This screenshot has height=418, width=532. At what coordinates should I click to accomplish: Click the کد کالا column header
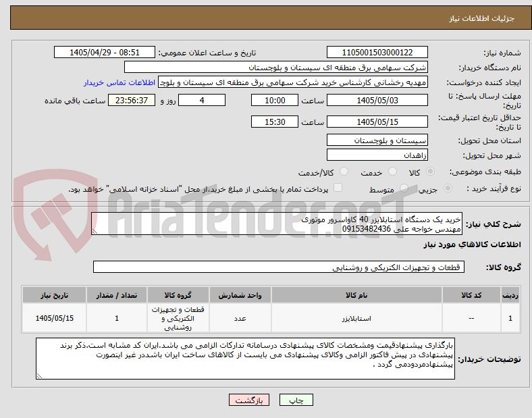[x=471, y=295]
